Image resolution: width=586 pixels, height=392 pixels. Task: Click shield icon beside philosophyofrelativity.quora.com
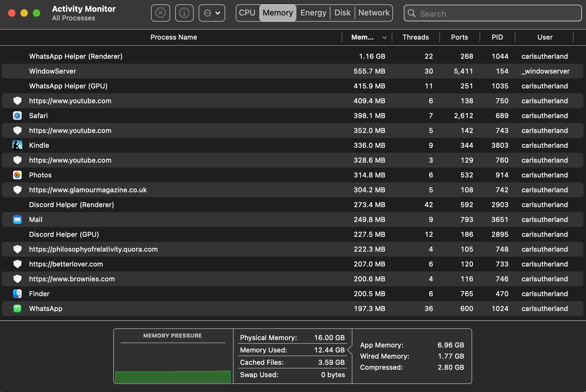(x=17, y=249)
